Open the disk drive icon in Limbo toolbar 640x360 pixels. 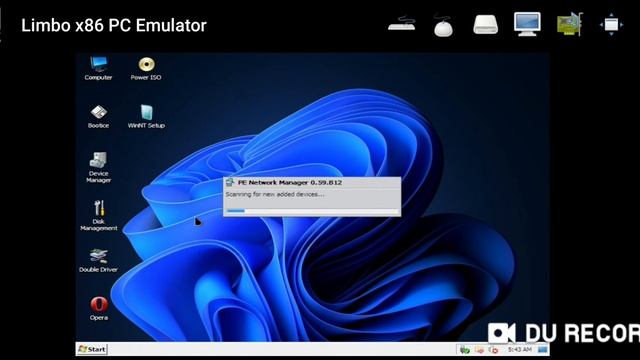[x=485, y=24]
